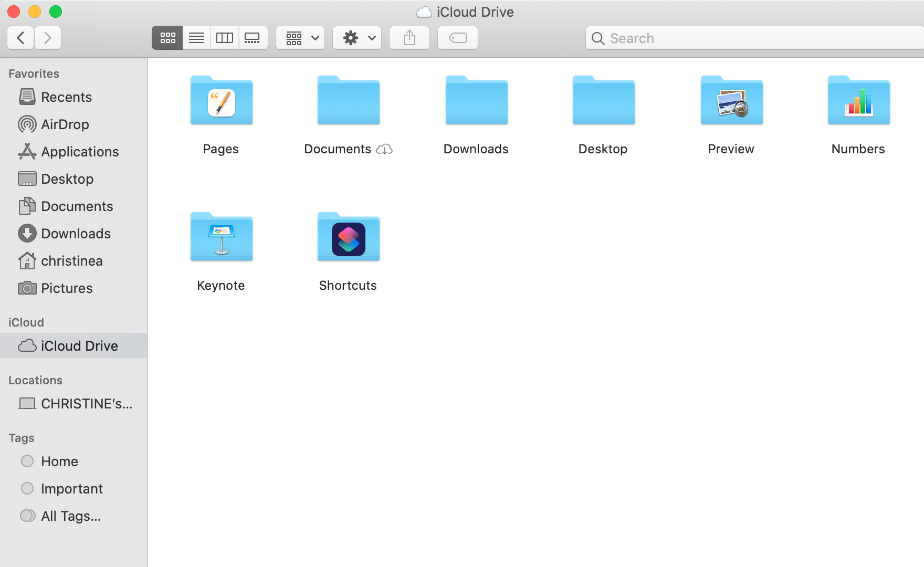Screen dimensions: 924x567
Task: Open the Keynote folder
Action: (221, 236)
